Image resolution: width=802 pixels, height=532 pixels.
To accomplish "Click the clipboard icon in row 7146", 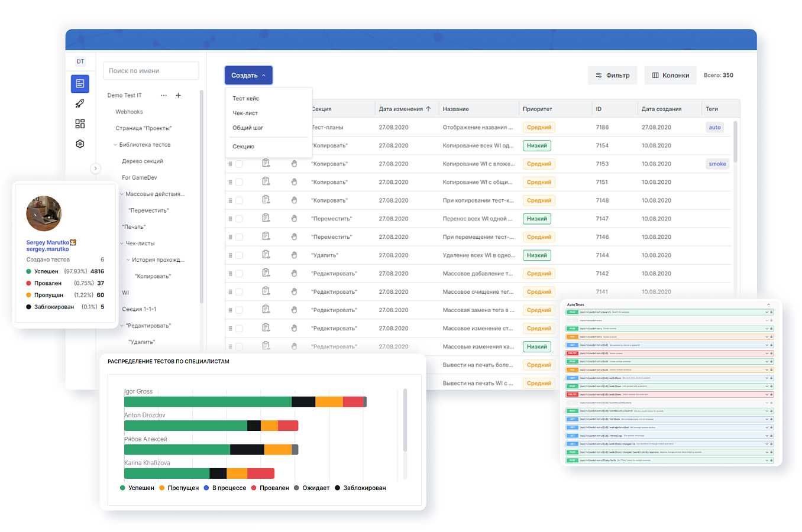I will (x=266, y=236).
